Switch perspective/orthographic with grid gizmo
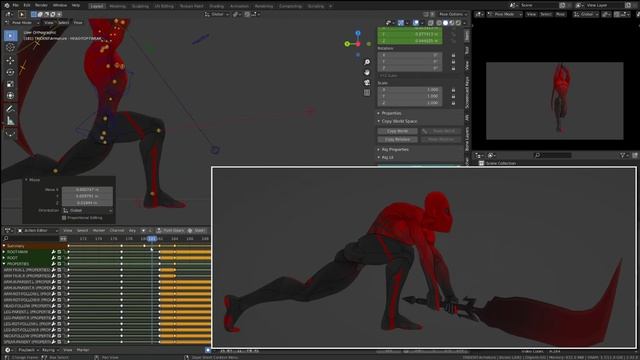The width and height of the screenshot is (640, 360). point(367,93)
